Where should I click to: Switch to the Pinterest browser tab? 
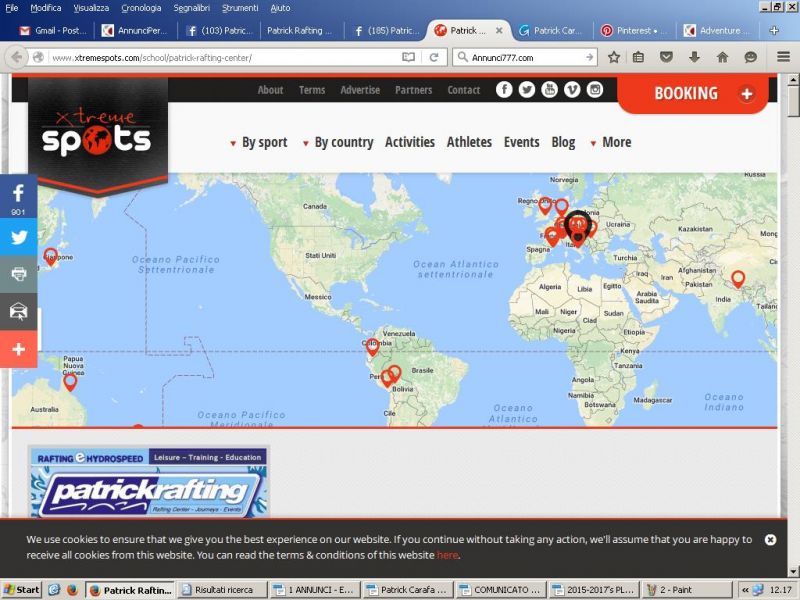635,31
